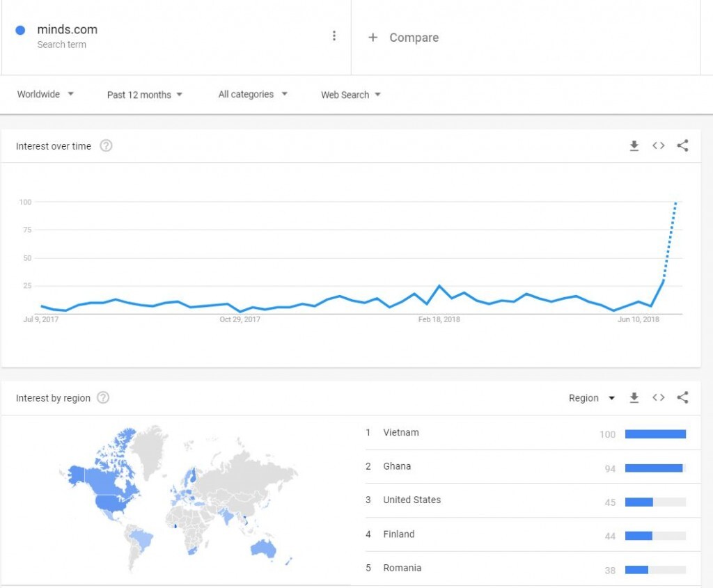The height and width of the screenshot is (588, 713).
Task: Open embed code for Interest by region
Action: (658, 397)
